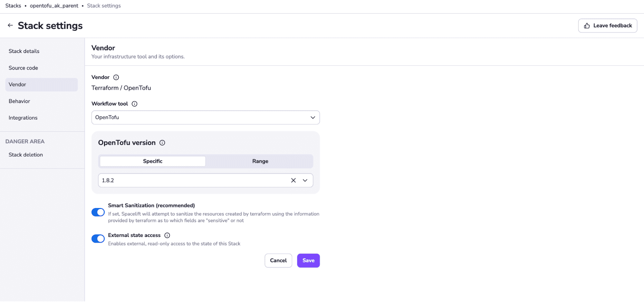Click the Save button
The height and width of the screenshot is (302, 644).
[308, 260]
